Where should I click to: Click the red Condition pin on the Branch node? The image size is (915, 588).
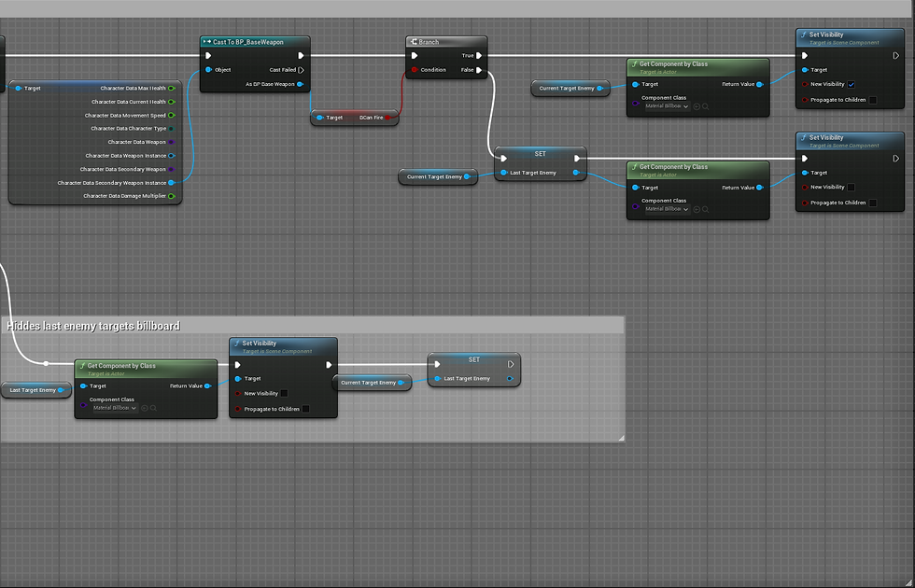click(x=412, y=70)
